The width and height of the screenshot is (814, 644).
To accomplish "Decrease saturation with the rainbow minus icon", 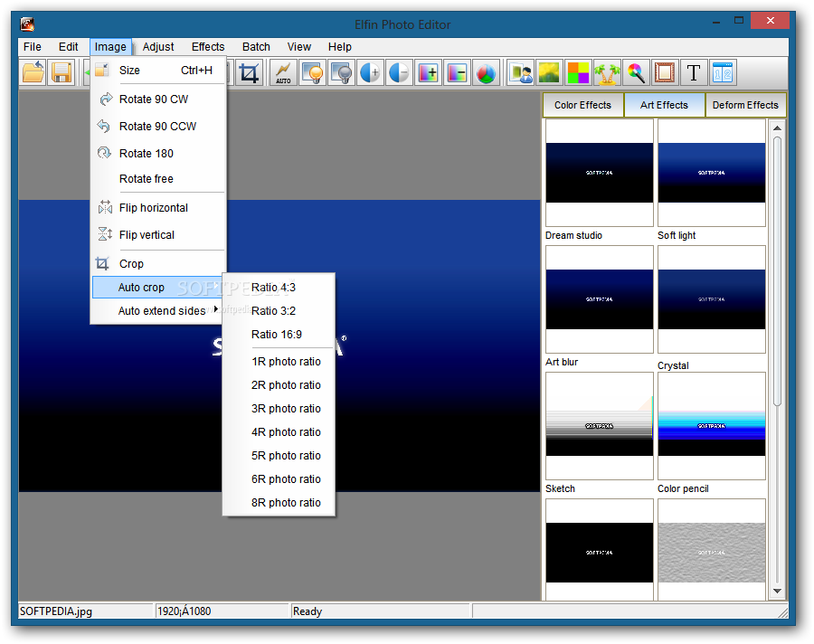I will (458, 72).
